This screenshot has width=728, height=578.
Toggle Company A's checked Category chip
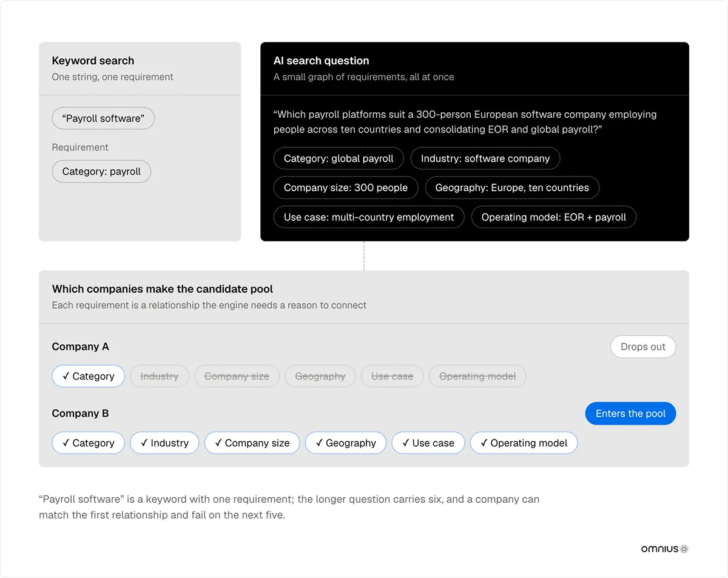tap(89, 376)
